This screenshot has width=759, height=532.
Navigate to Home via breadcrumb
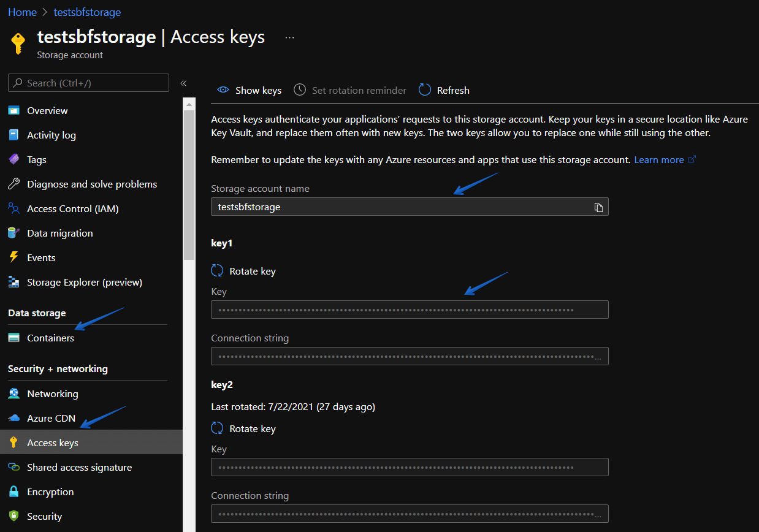22,12
